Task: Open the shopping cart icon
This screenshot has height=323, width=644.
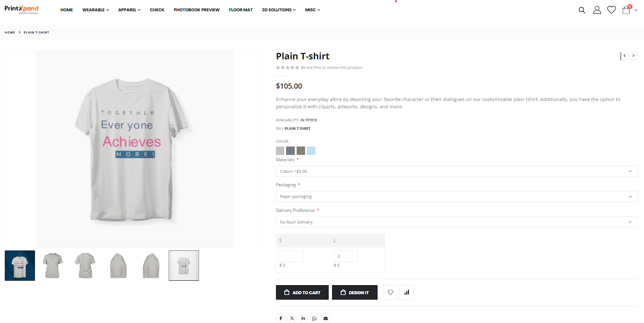Action: (x=626, y=10)
